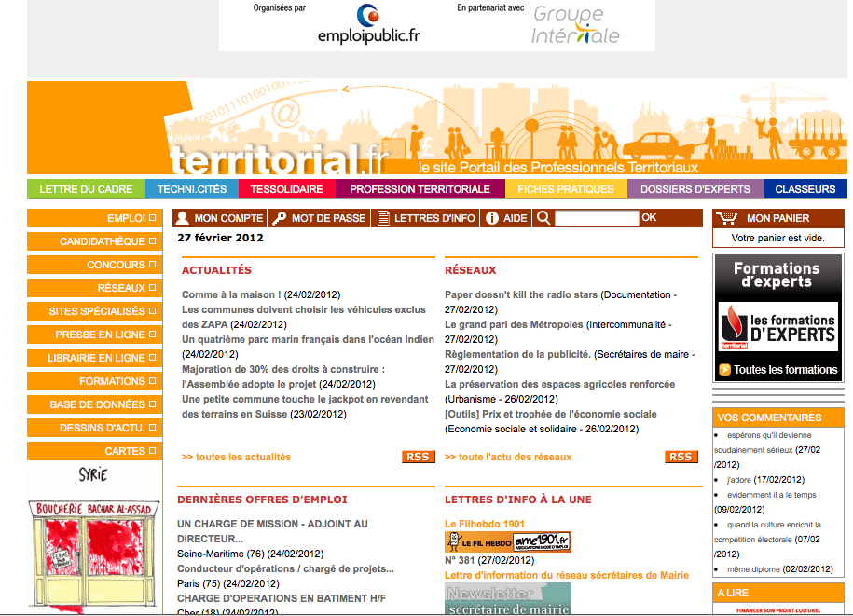This screenshot has width=853, height=616.
Task: Focus the site search input field
Action: (x=597, y=218)
